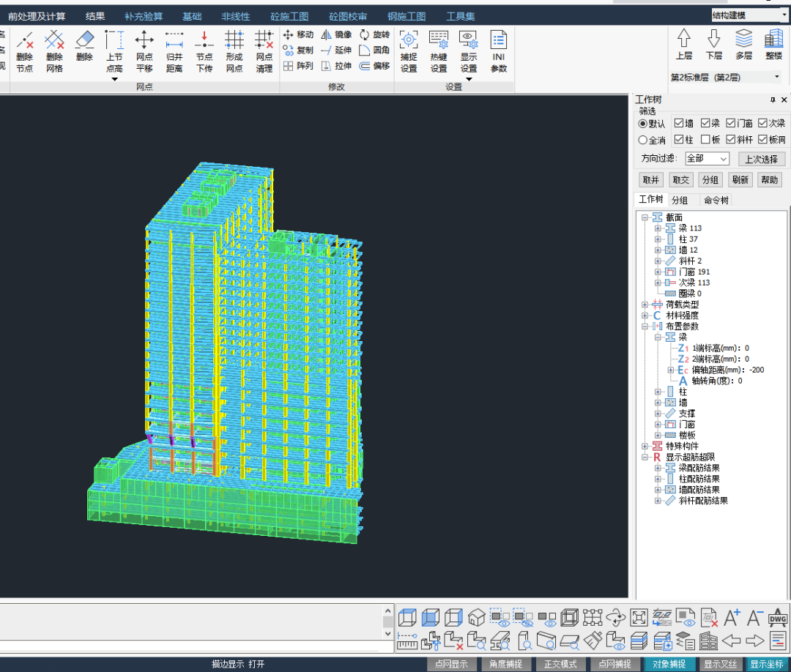Image resolution: width=791 pixels, height=672 pixels.
Task: Click the DWG export icon
Action: tap(777, 618)
